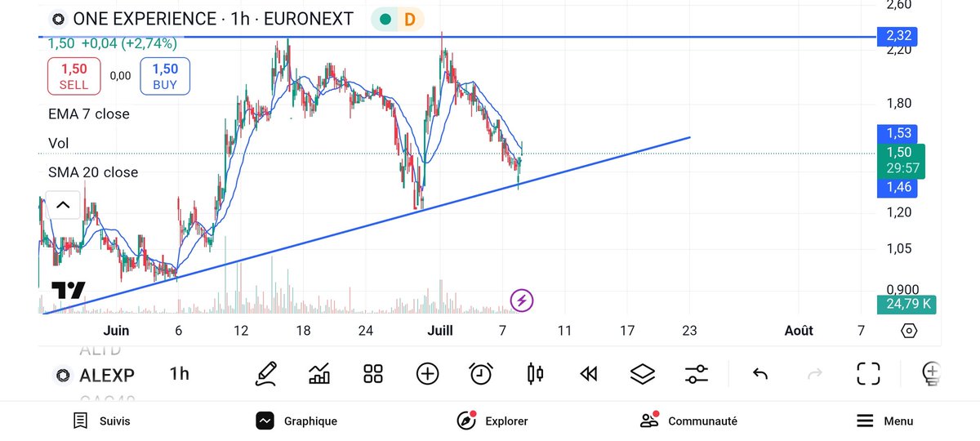980x441 pixels.
Task: Switch to the Graphique tab
Action: click(296, 421)
